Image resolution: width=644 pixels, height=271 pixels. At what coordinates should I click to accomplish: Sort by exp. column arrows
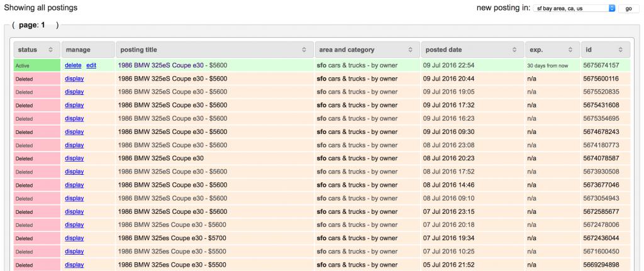[x=571, y=50]
